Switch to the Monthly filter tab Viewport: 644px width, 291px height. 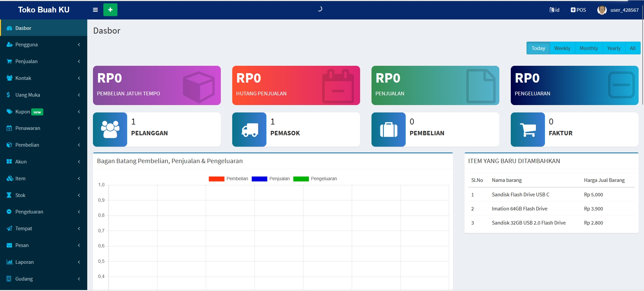click(x=589, y=48)
